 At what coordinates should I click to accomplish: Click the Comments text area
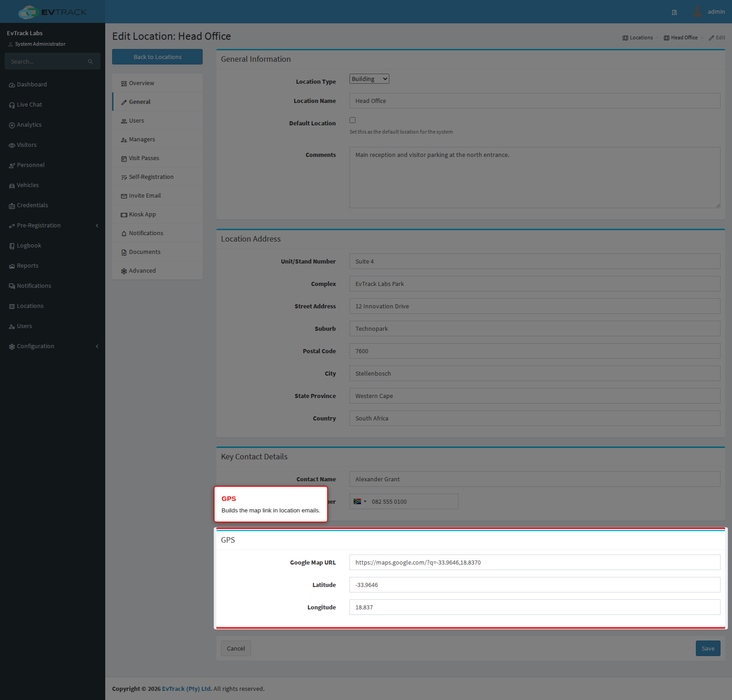pos(535,178)
